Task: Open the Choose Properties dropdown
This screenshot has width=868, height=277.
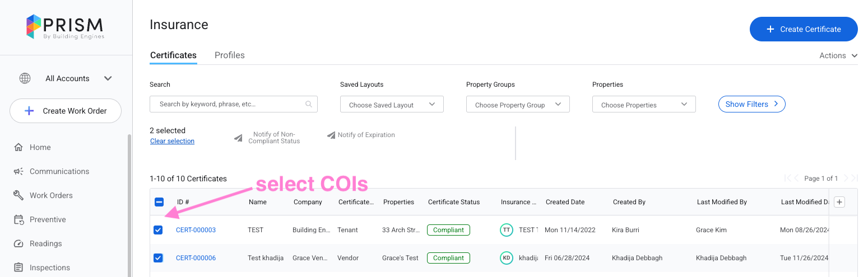Action: 644,105
